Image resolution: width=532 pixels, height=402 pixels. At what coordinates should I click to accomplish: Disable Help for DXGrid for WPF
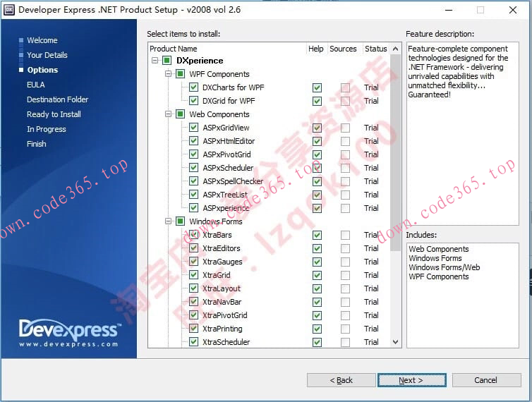click(317, 101)
